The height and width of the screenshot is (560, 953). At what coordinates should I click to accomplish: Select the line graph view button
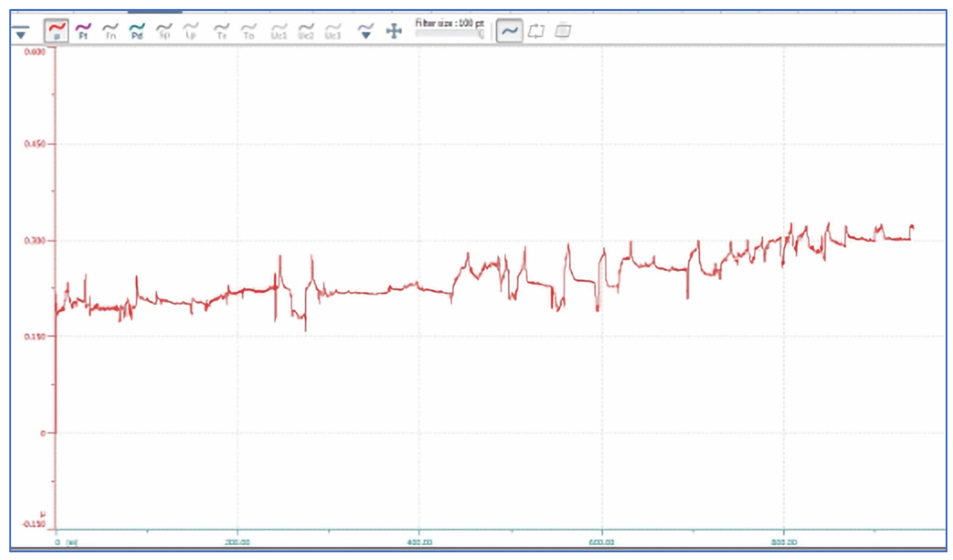pos(509,31)
